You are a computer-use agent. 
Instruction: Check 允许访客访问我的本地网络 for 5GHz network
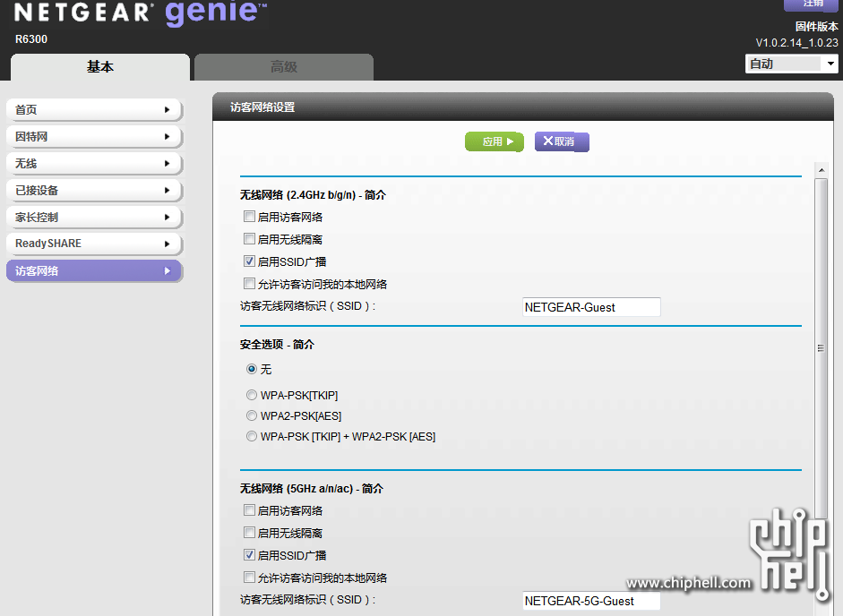point(249,577)
